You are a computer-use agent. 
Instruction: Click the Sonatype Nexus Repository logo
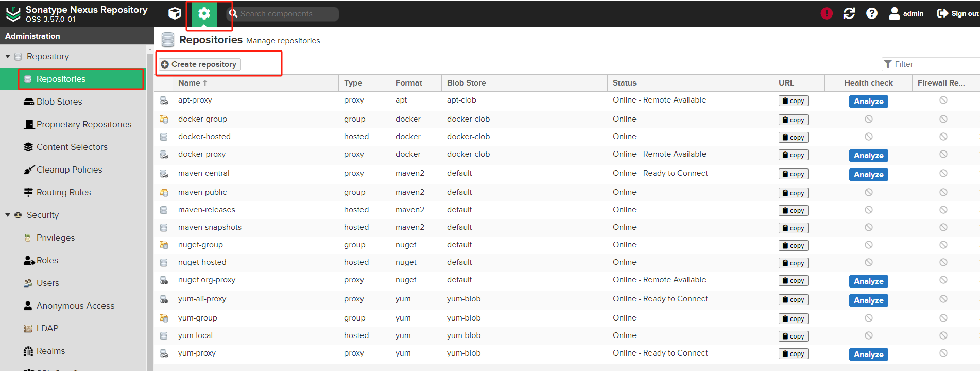coord(13,14)
